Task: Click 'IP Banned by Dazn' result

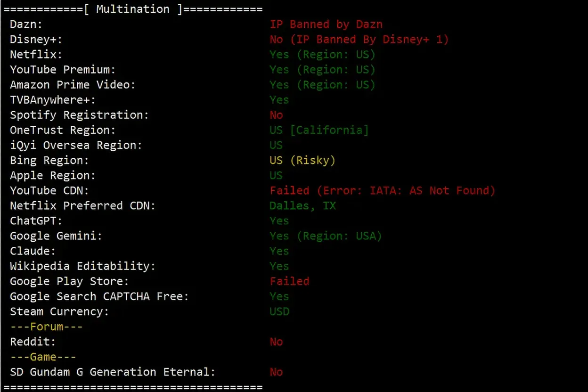Action: 326,24
